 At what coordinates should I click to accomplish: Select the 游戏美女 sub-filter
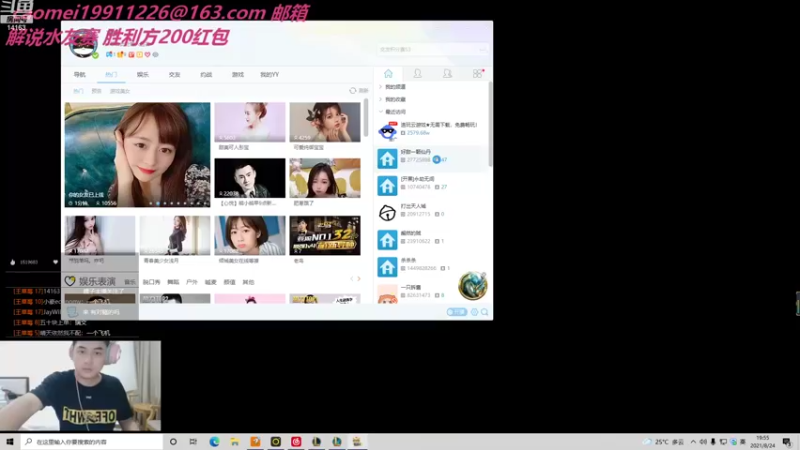coord(120,91)
